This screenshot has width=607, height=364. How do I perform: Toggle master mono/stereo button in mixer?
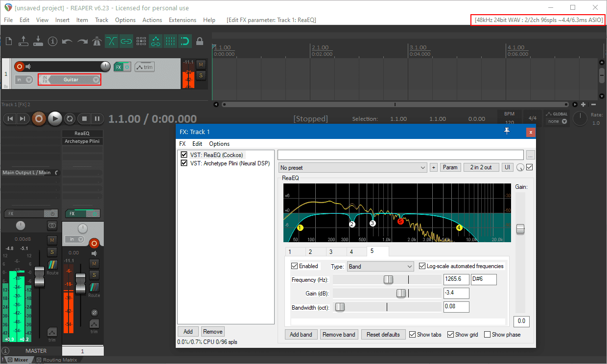pyautogui.click(x=52, y=226)
